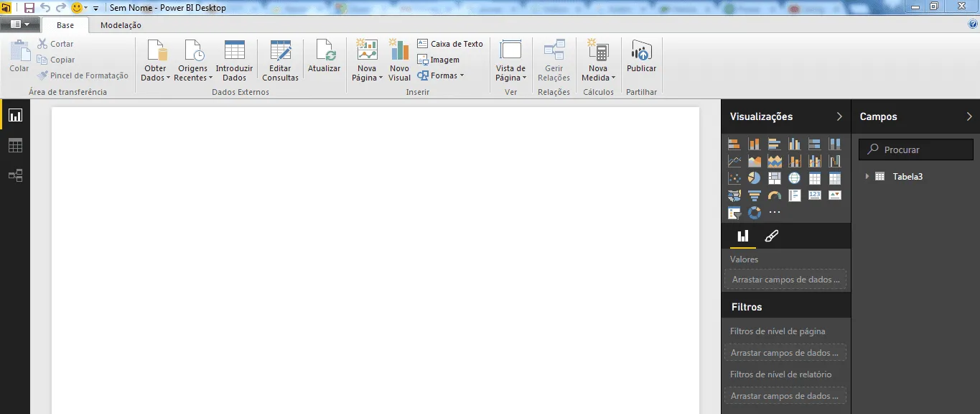Image resolution: width=980 pixels, height=414 pixels.
Task: Click in the Procurar search field
Action: click(x=916, y=149)
